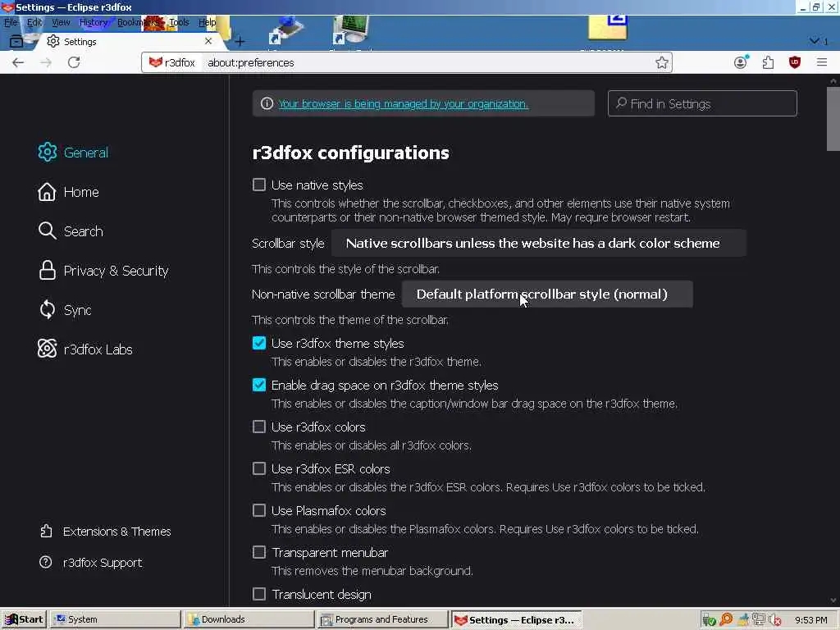
Task: Uncheck Use r3dfox theme styles
Action: click(259, 343)
